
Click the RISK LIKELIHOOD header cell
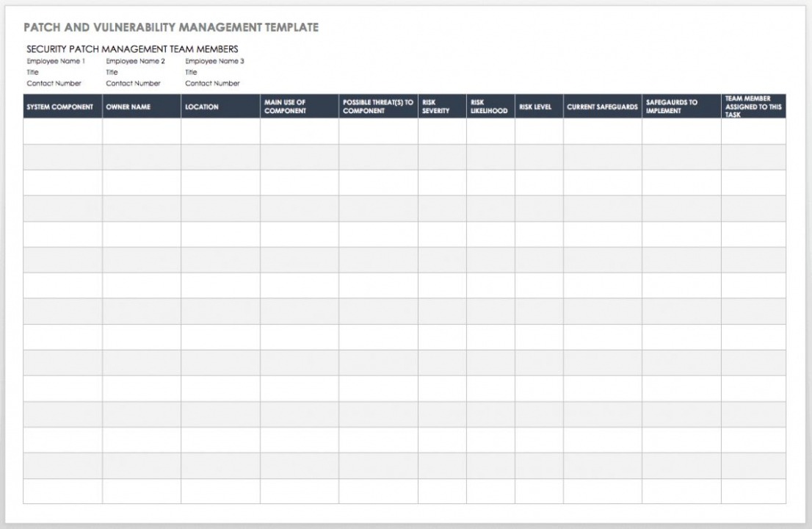pos(487,105)
